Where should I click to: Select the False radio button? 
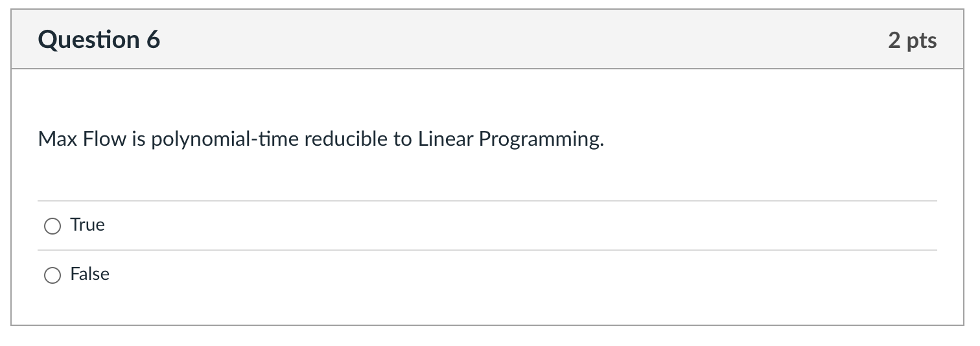click(52, 275)
